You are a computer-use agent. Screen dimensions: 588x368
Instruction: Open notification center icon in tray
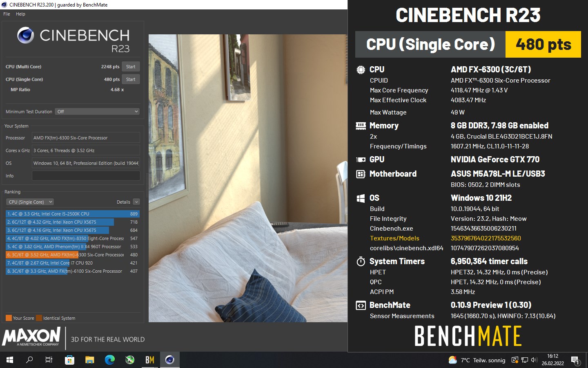pyautogui.click(x=575, y=360)
